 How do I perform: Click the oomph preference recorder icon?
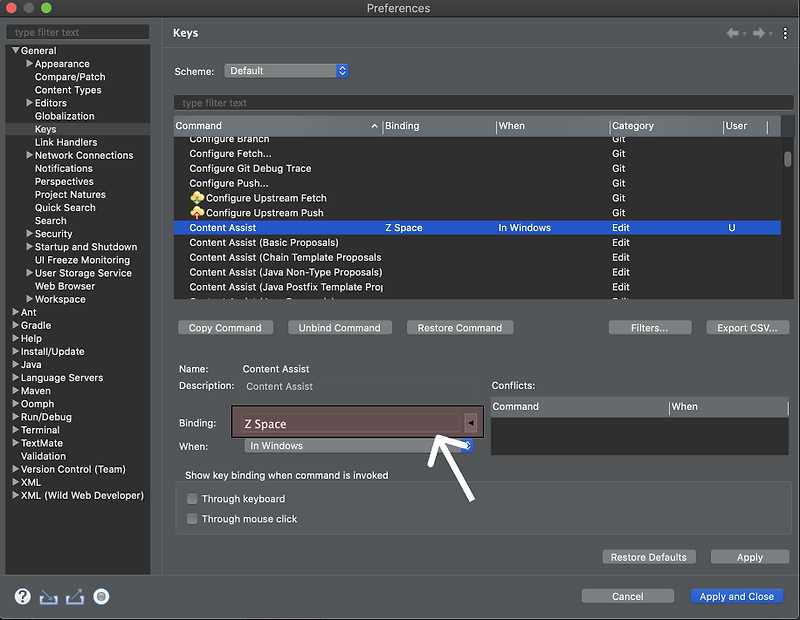tap(101, 596)
